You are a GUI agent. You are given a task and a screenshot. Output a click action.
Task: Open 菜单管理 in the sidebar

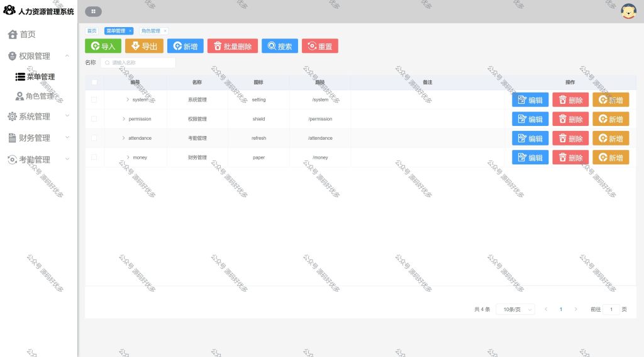[x=35, y=77]
